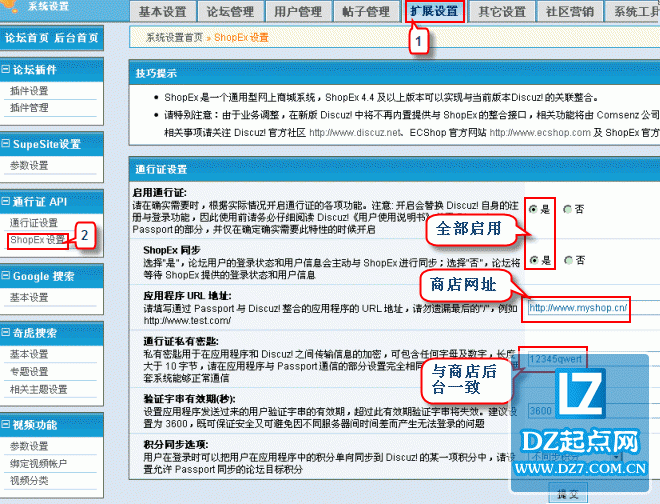This screenshot has width=660, height=504.
Task: Click the 后台首页 link
Action: (x=77, y=37)
